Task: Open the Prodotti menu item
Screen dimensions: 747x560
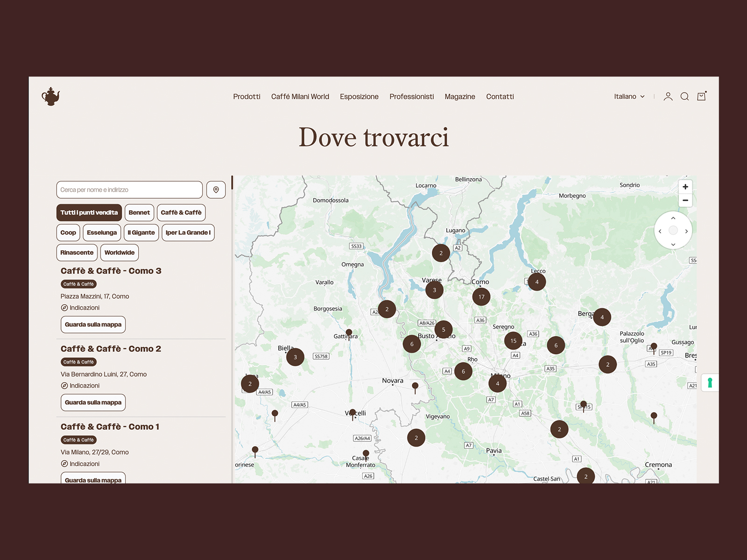Action: coord(247,97)
